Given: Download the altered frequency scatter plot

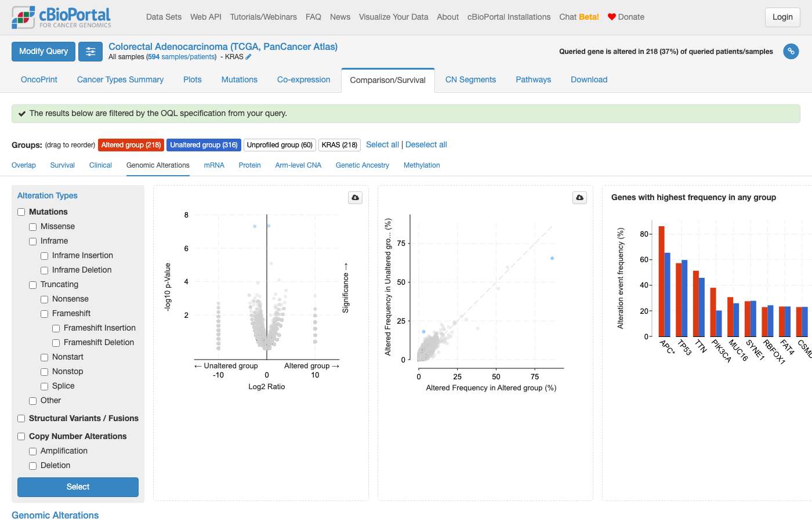Looking at the screenshot, I should pyautogui.click(x=579, y=198).
